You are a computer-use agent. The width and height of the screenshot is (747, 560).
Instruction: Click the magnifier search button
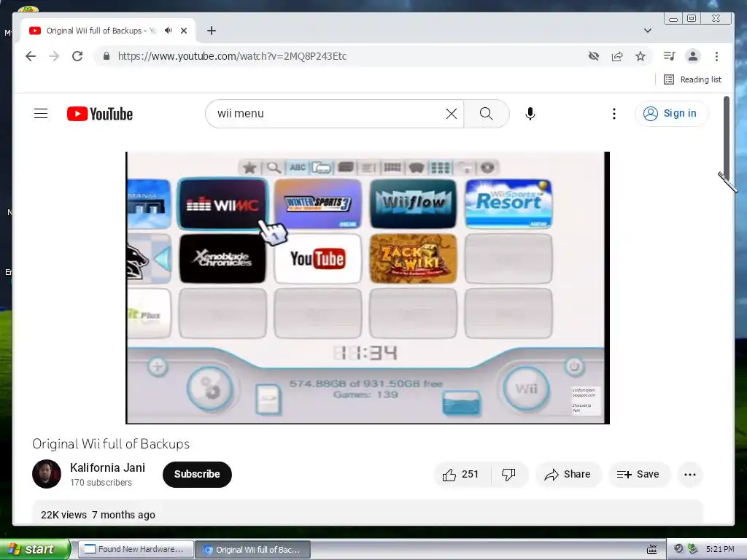tap(487, 113)
